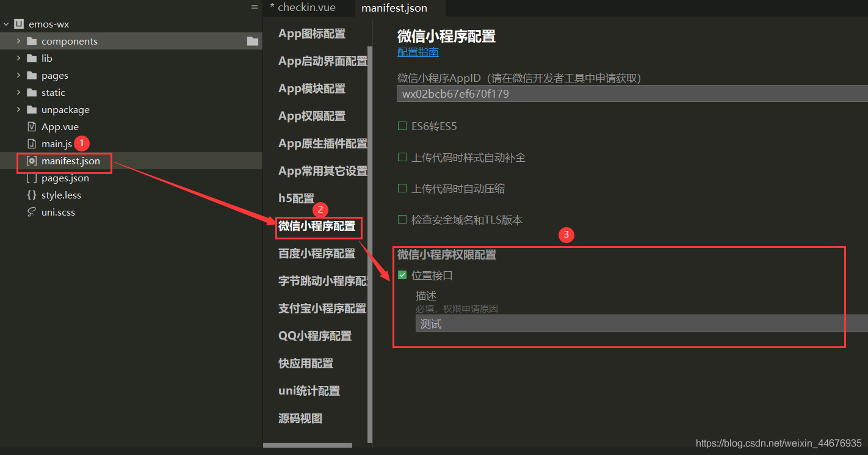
Task: Click the components folder icon
Action: [32, 42]
